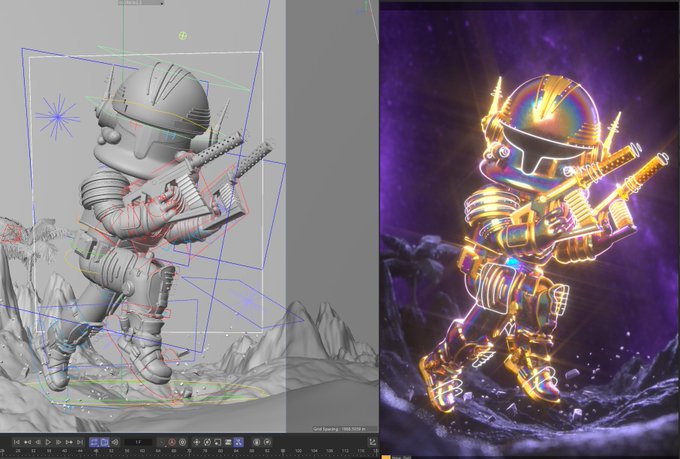Screen dimensions: 680x459
Task: Click the red record keyframe button
Action: (x=172, y=442)
